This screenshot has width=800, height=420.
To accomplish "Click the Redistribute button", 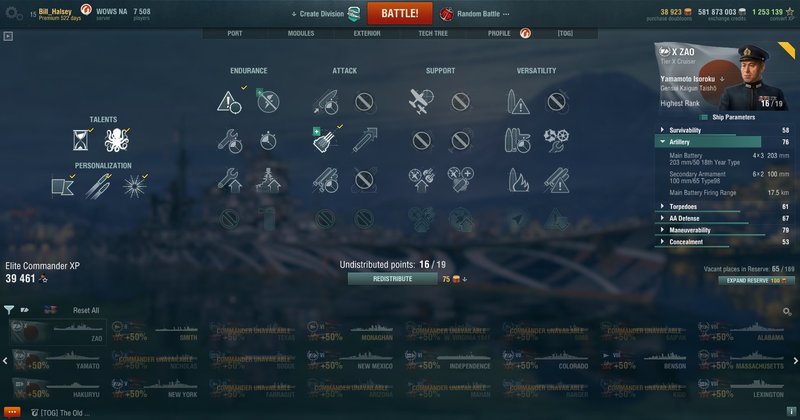I will pyautogui.click(x=392, y=279).
